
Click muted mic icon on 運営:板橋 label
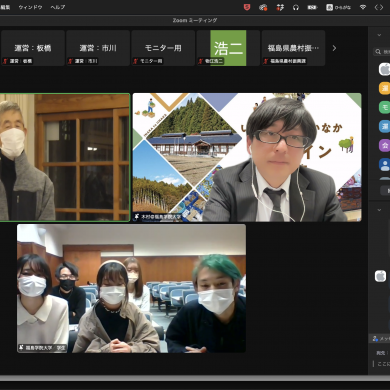(5, 61)
